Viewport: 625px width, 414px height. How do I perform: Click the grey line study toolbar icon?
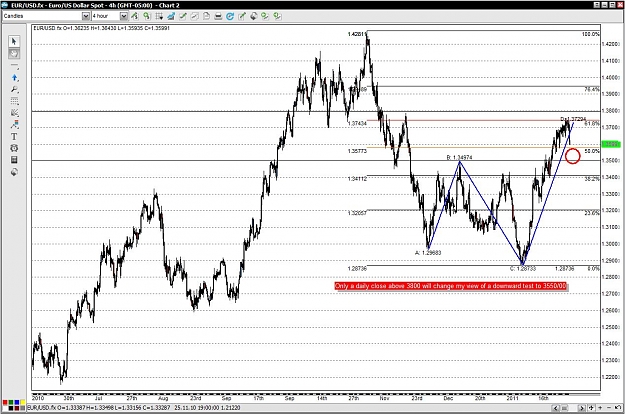click(x=195, y=16)
